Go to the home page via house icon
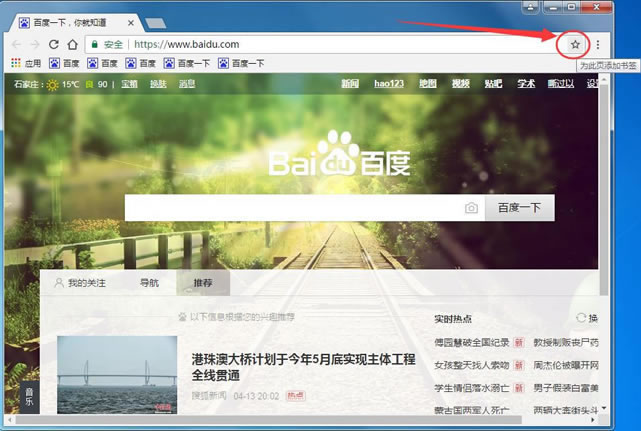This screenshot has height=431, width=641. (x=72, y=44)
